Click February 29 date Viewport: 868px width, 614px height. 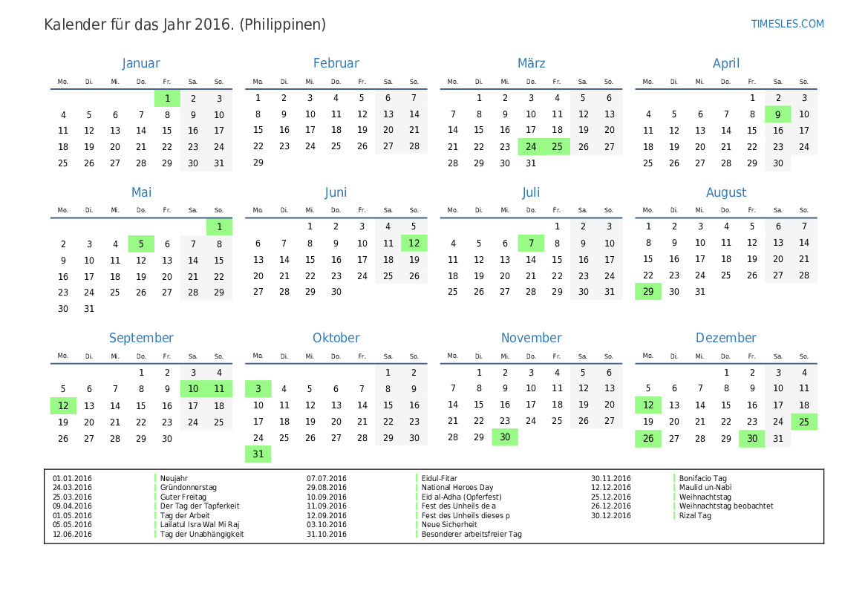click(x=258, y=163)
